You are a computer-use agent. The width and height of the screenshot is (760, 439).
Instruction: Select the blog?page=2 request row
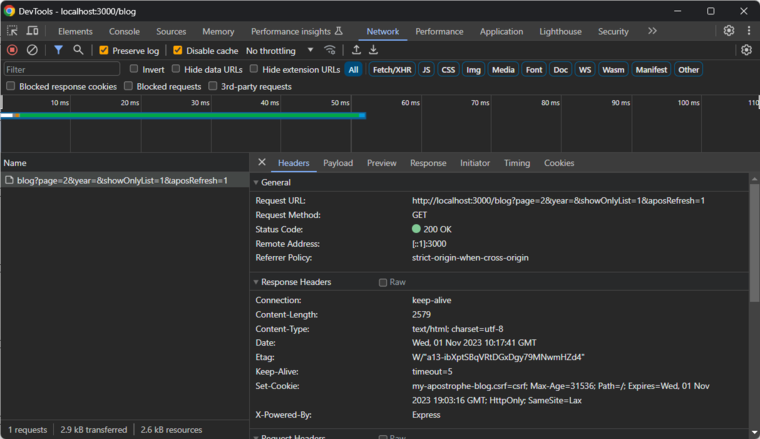coord(125,180)
